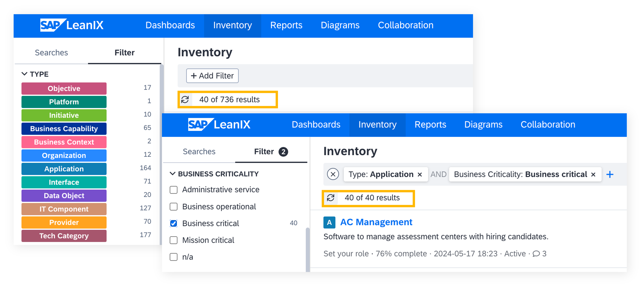Filter by Data Object type
Viewport: 644px width, 289px height.
pyautogui.click(x=64, y=196)
